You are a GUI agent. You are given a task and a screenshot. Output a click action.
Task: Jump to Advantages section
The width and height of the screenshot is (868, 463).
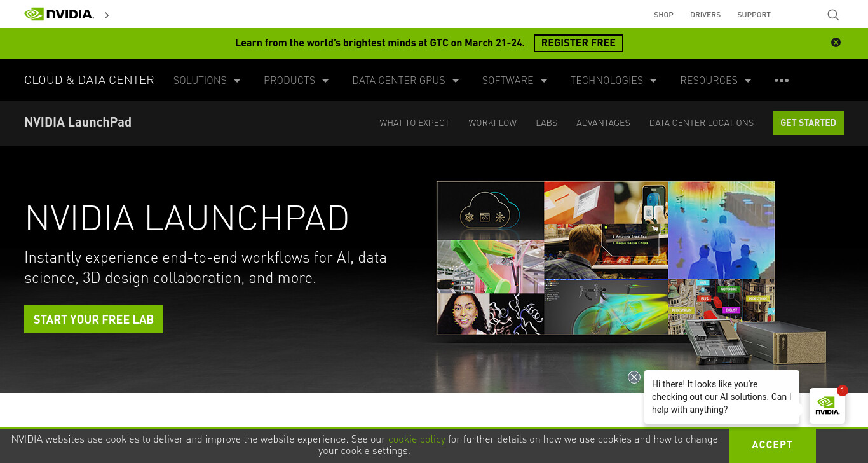(x=603, y=123)
